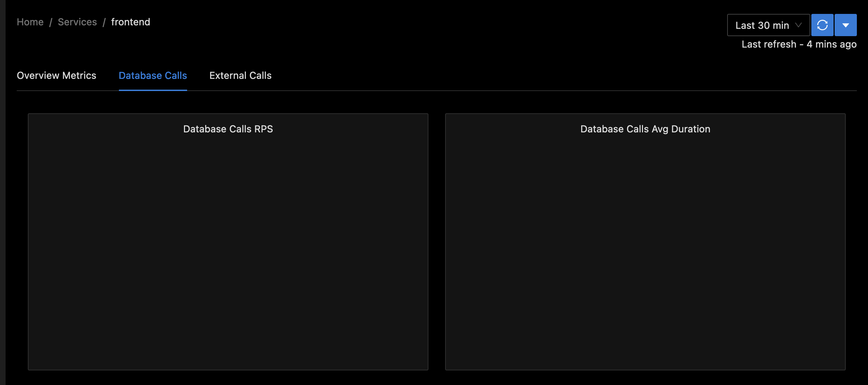868x385 pixels.
Task: Open the Last 30 min time selector
Action: (x=762, y=25)
